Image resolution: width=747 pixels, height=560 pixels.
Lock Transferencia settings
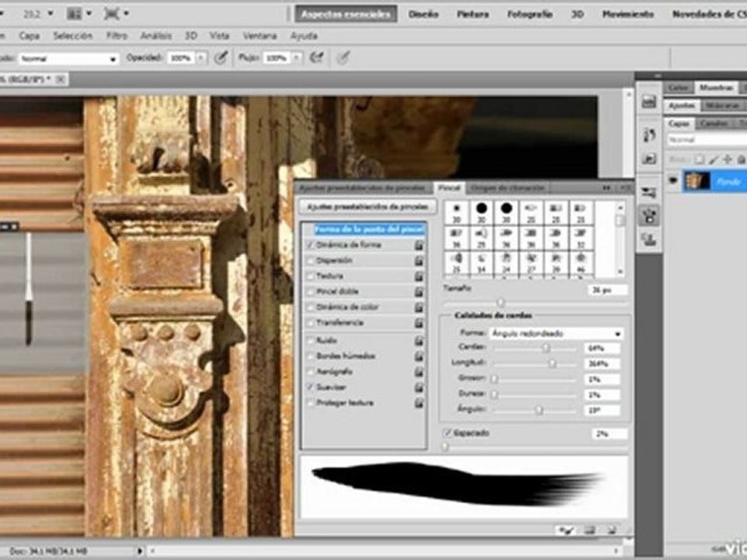419,324
